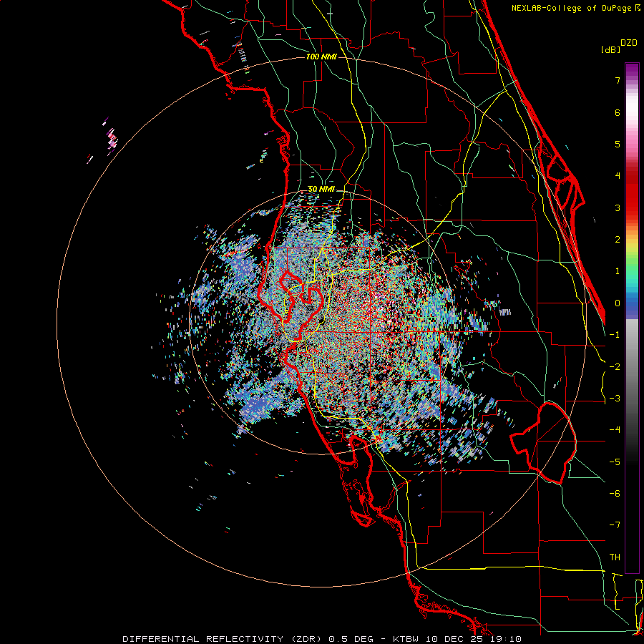This screenshot has width=644, height=644.
Task: Click the -3 value on color scale
Action: (x=615, y=399)
